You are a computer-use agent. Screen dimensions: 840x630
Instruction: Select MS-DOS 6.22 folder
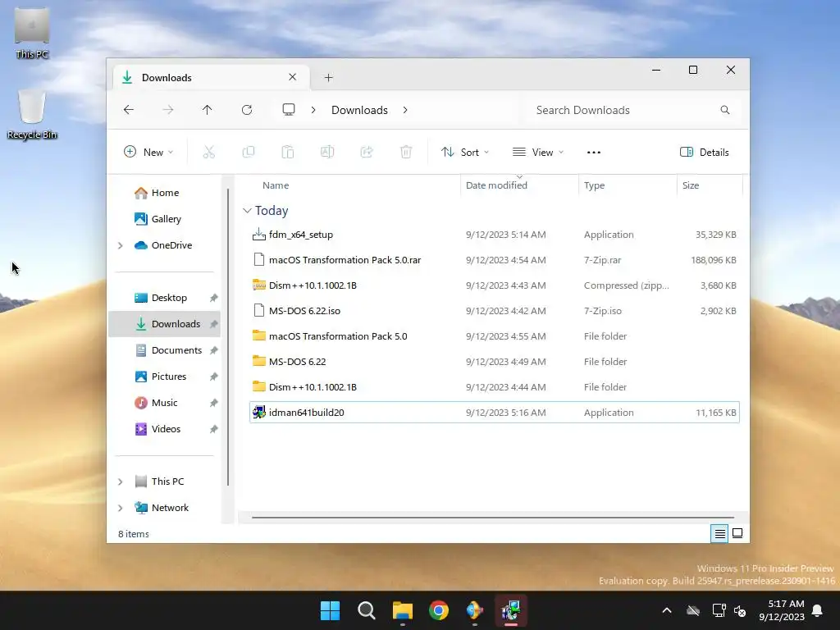(495, 362)
